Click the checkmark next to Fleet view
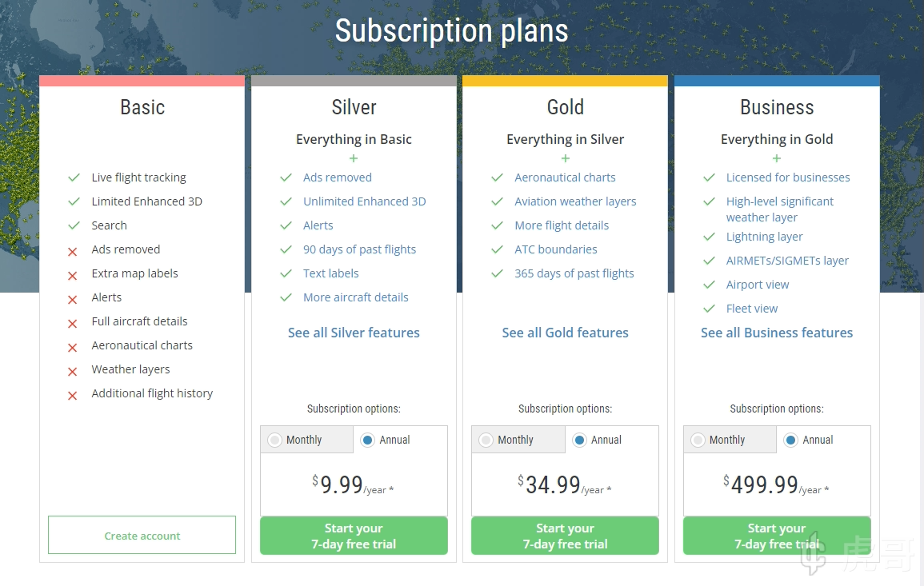This screenshot has height=586, width=924. (709, 309)
